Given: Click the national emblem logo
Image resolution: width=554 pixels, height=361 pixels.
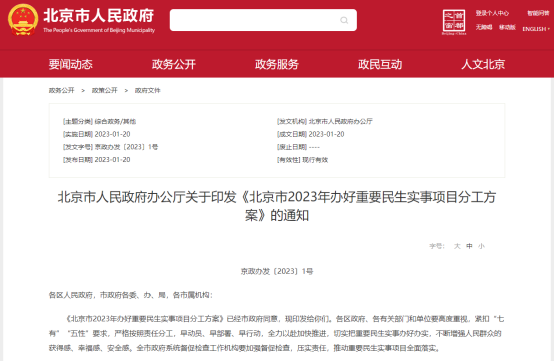Looking at the screenshot, I should (23, 20).
